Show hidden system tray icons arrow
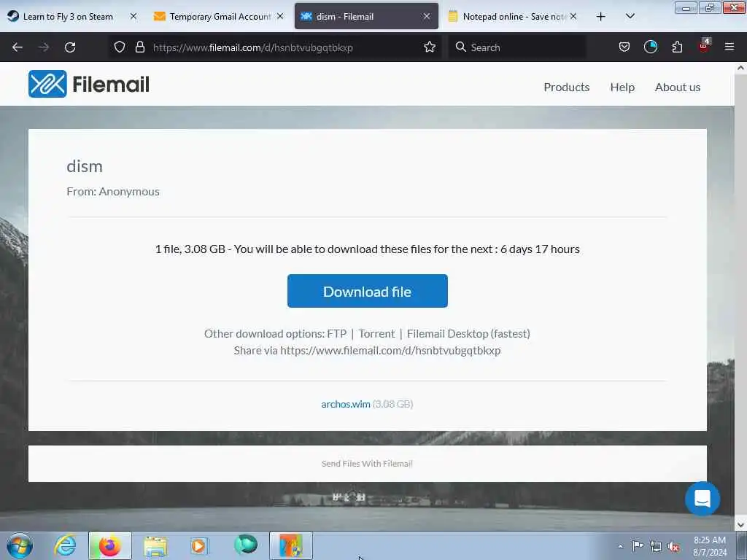Screen dimensions: 747x560 (620, 547)
